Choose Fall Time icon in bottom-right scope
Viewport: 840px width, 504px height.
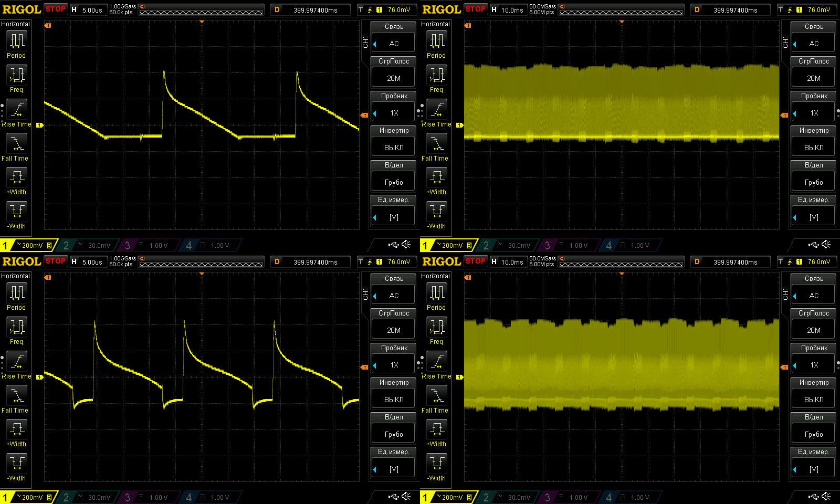[x=436, y=400]
